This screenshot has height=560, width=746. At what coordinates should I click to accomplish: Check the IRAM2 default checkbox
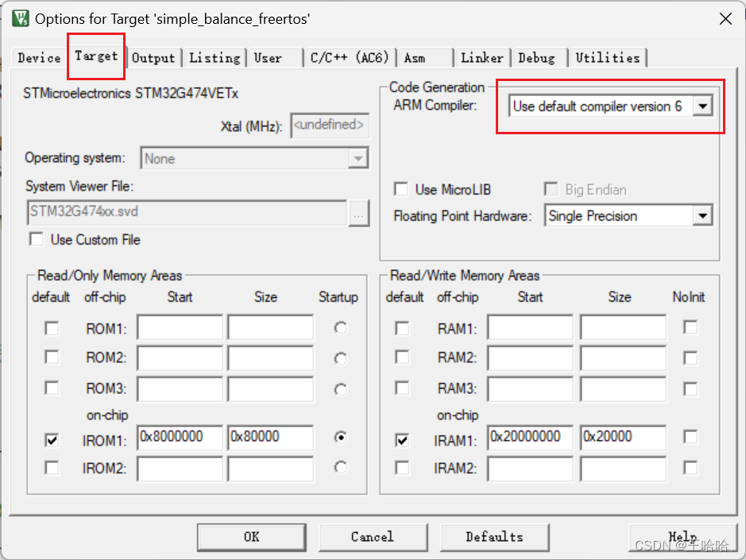402,468
